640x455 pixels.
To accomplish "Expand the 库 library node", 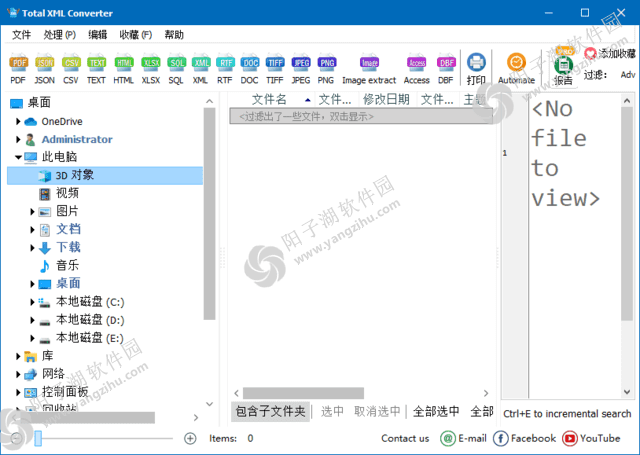I will coord(18,356).
